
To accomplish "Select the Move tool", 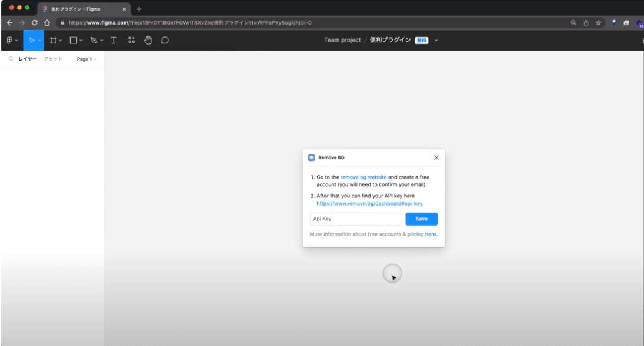I will 31,40.
